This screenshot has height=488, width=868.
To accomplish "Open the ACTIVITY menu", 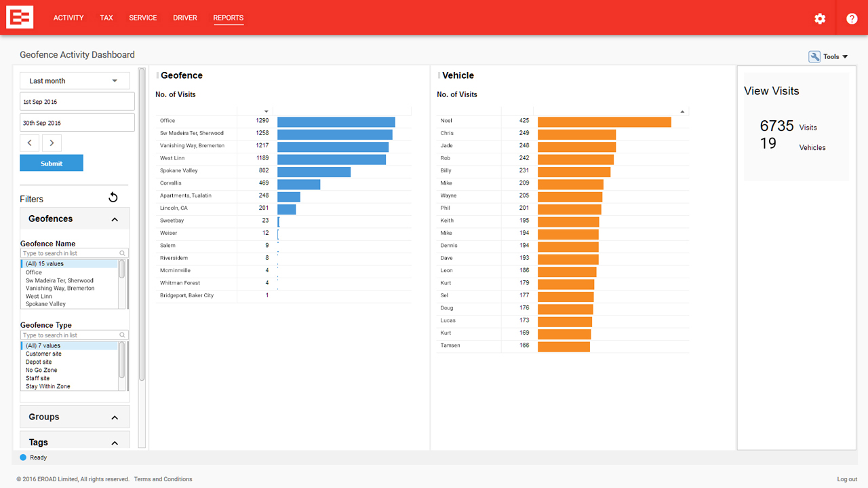I will coord(68,18).
